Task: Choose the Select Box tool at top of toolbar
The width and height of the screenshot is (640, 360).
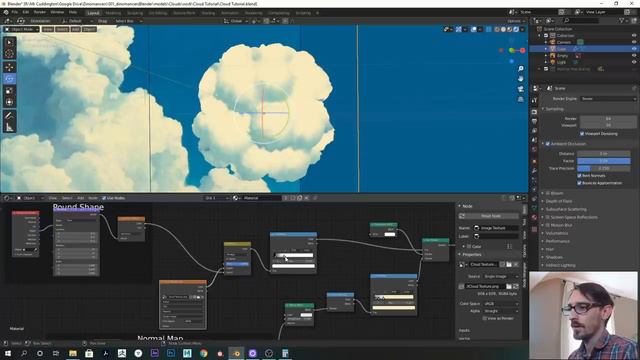Action: [x=9, y=42]
